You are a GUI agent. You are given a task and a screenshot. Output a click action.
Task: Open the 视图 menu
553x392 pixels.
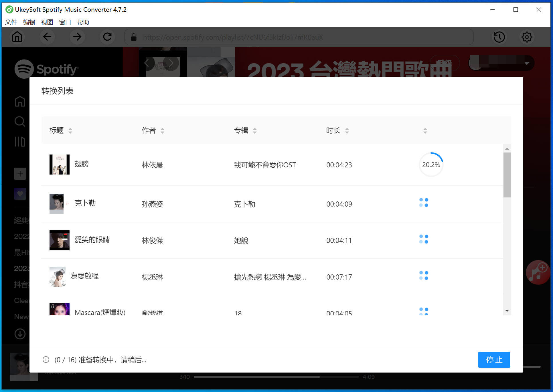click(x=47, y=22)
